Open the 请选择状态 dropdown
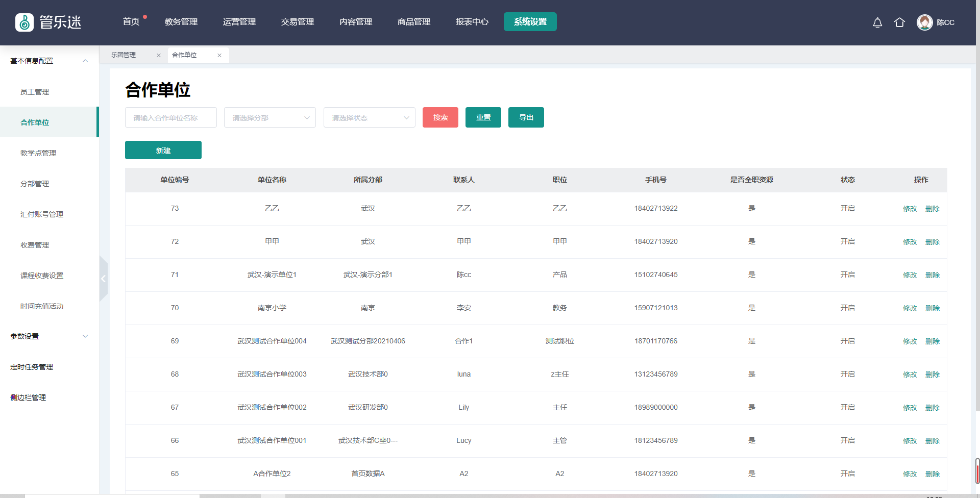The width and height of the screenshot is (980, 498). 369,117
